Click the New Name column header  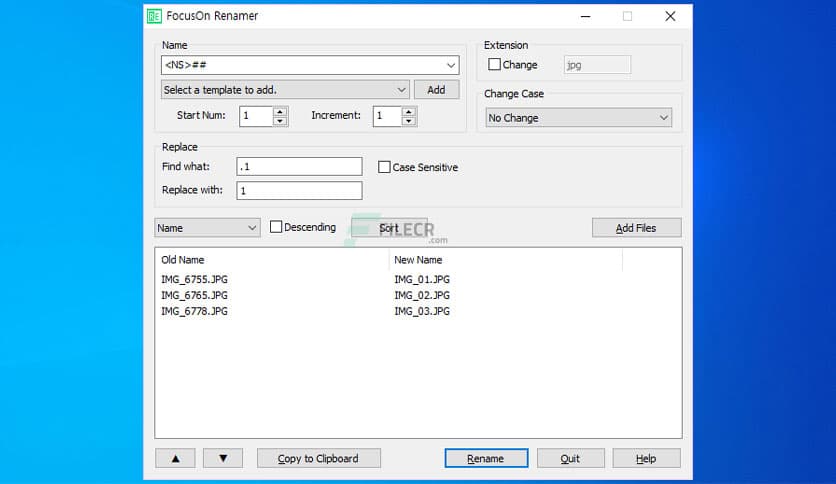pyautogui.click(x=505, y=260)
